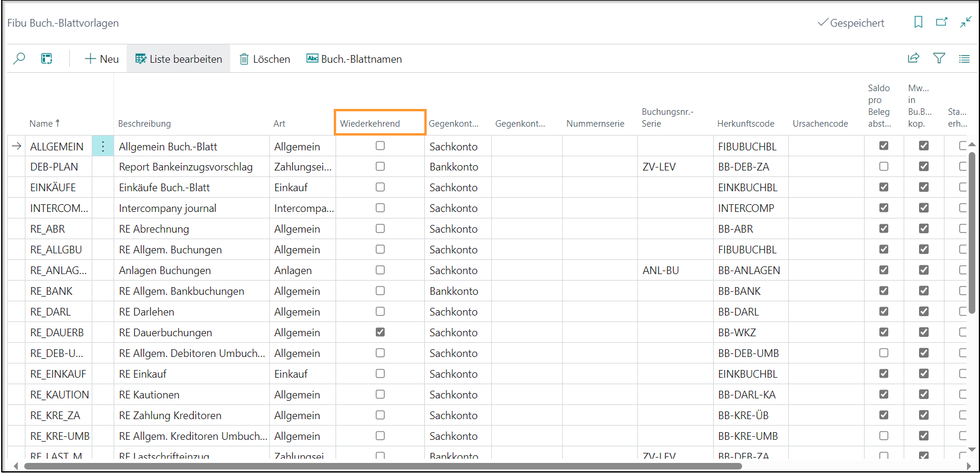Image resolution: width=980 pixels, height=473 pixels.
Task: Check Saldo pro Beleg for DEB-PLAN row
Action: pos(884,166)
